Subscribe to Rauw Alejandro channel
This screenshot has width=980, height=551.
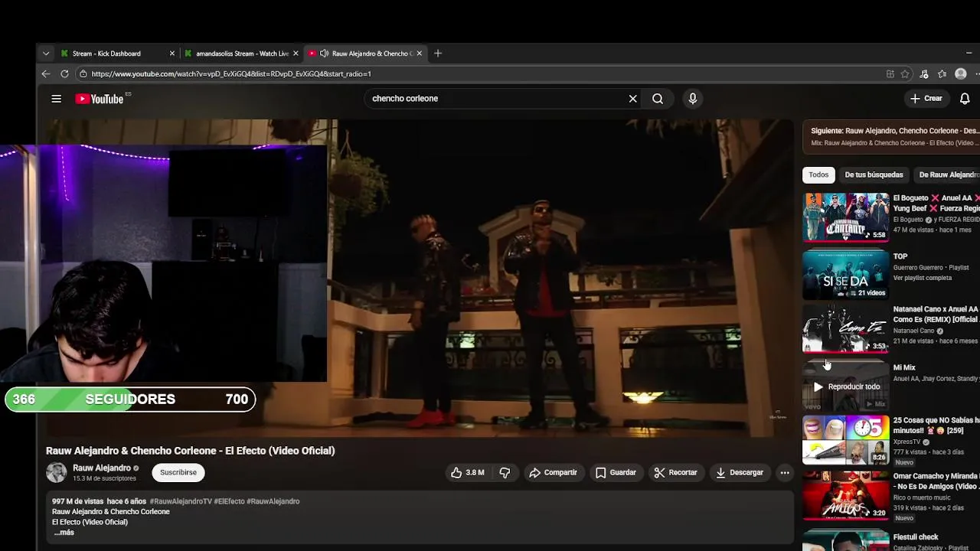click(178, 473)
